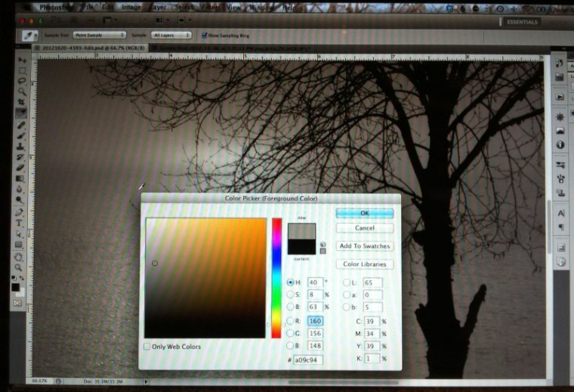Viewport: 574px width, 392px height.
Task: Select the G green radio button
Action: (x=290, y=333)
